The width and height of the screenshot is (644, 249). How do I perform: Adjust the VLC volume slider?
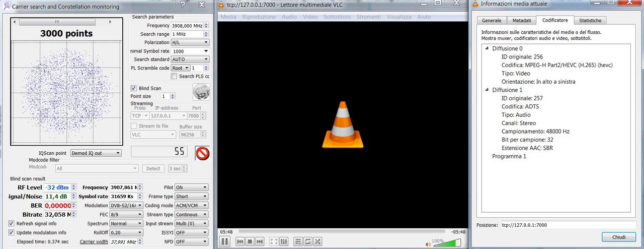pyautogui.click(x=447, y=242)
